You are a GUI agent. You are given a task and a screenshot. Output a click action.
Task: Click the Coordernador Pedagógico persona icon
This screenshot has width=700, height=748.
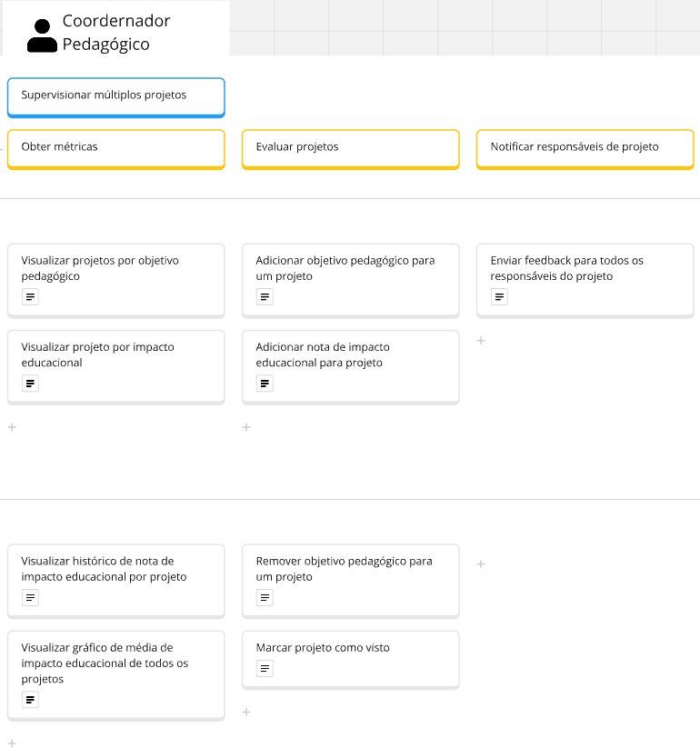42,35
